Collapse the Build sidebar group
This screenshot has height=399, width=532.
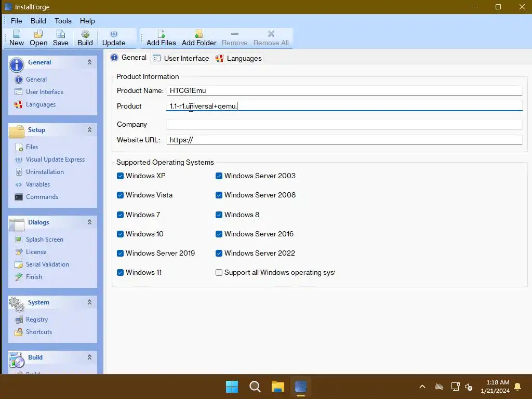(89, 357)
